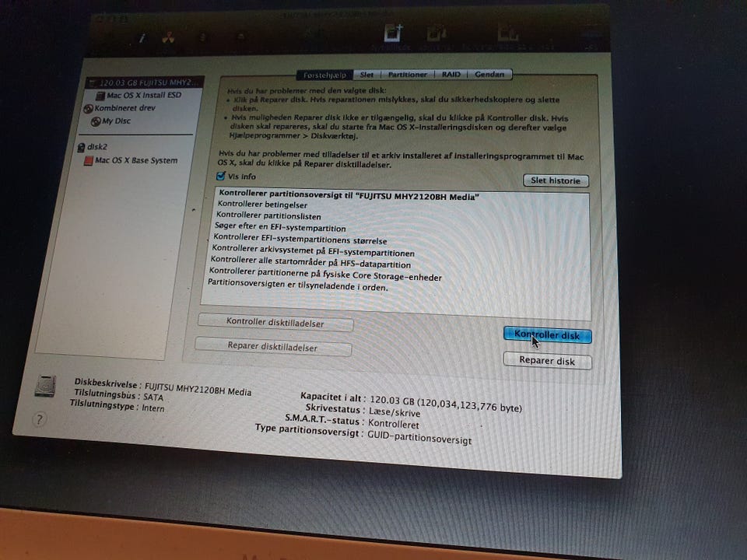Click the Tilslutningsbus value 'SATA'
747x560 pixels.
tap(153, 397)
